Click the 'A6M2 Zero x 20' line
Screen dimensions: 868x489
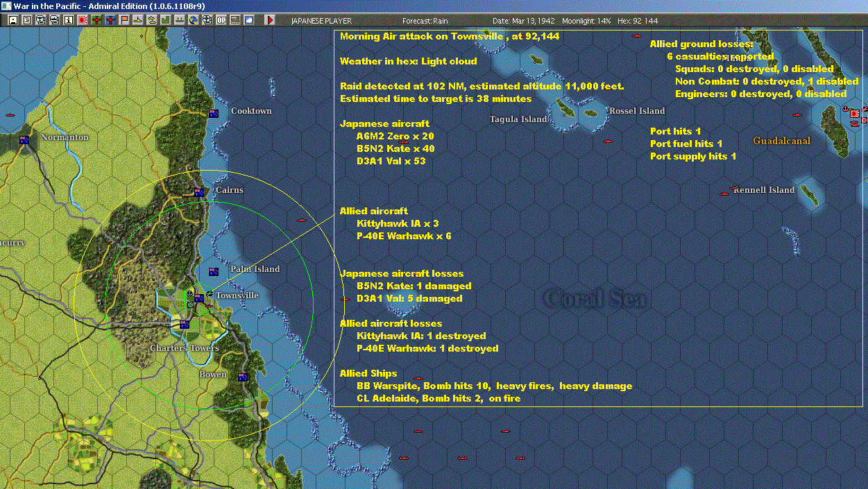(395, 136)
